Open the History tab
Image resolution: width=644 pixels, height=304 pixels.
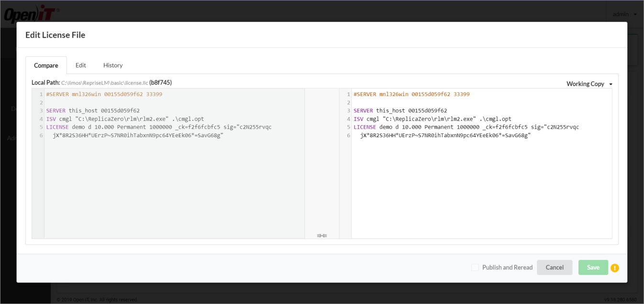pyautogui.click(x=113, y=65)
